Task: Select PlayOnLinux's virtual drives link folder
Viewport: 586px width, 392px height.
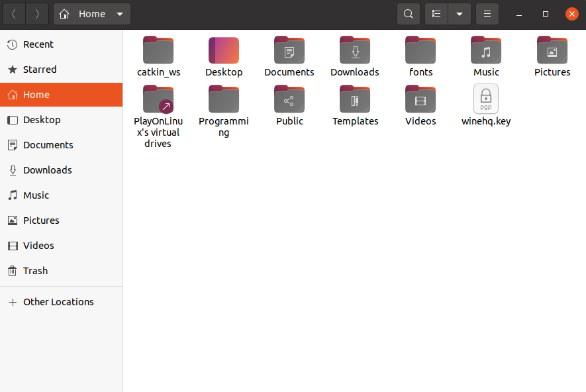Action: pyautogui.click(x=158, y=99)
